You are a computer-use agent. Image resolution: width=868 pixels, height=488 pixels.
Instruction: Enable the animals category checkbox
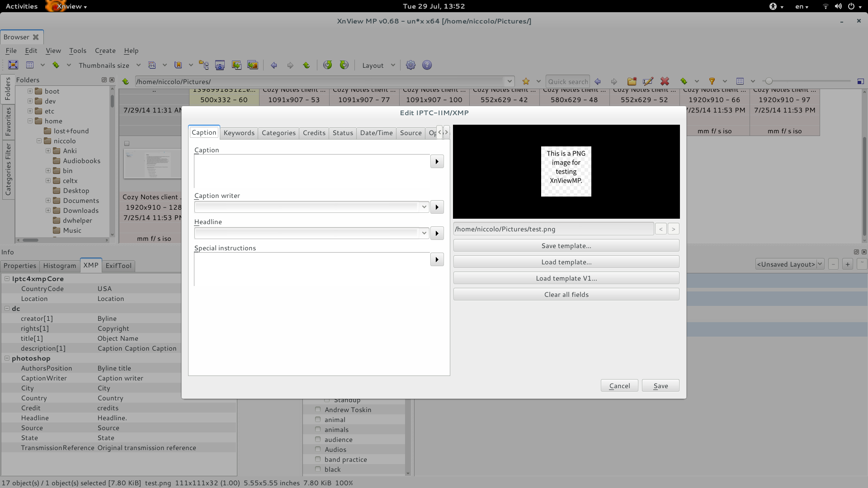[318, 429]
